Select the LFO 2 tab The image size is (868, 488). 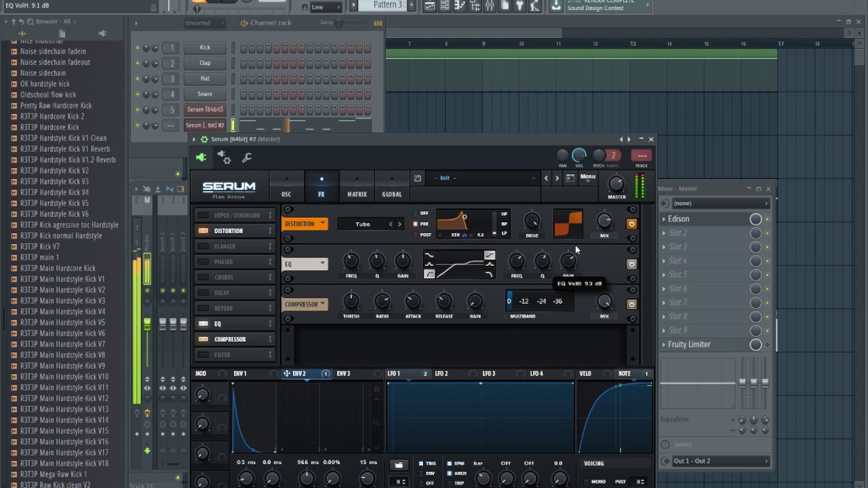[456, 373]
